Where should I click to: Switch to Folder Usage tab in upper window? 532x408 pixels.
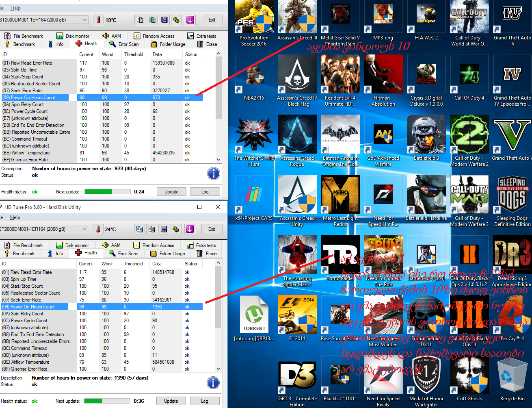[x=168, y=44]
